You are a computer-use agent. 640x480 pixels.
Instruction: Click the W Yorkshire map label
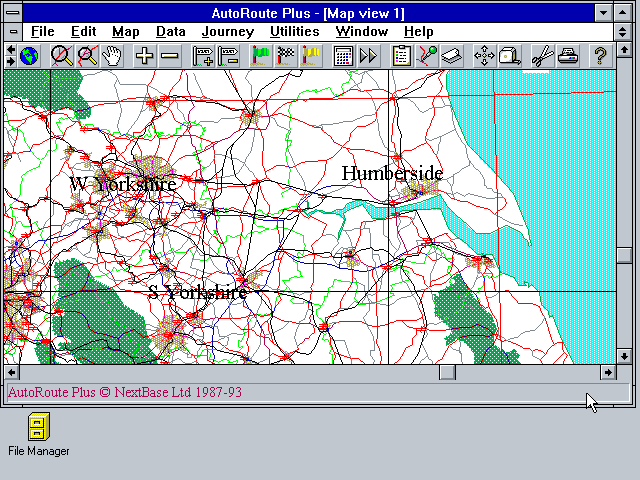pyautogui.click(x=123, y=184)
